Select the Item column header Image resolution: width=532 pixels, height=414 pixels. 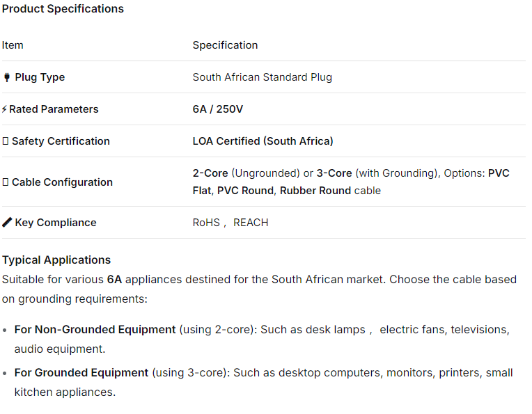click(13, 45)
